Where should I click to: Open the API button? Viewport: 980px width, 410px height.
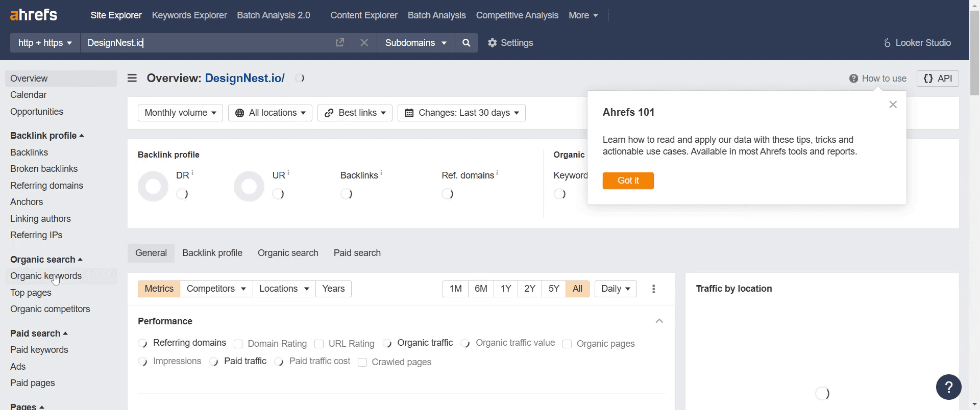938,79
